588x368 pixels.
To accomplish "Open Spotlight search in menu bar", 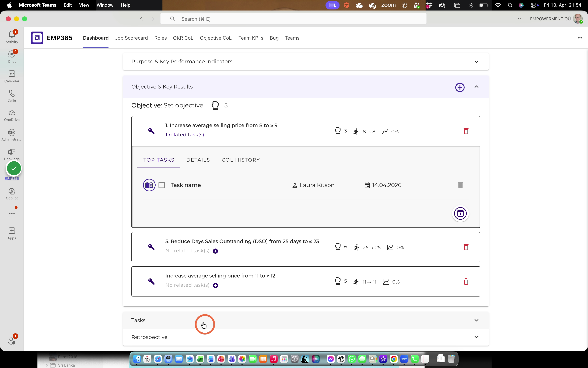I will (x=510, y=5).
